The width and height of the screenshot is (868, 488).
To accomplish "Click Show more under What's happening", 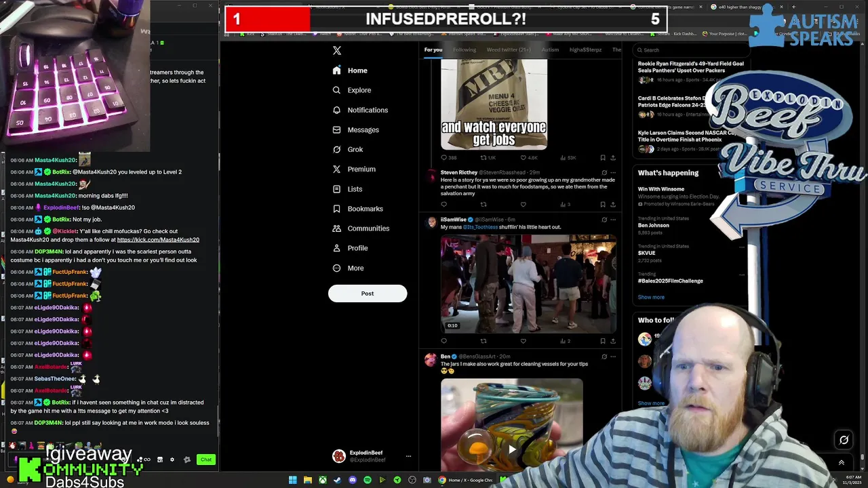I will click(x=651, y=297).
